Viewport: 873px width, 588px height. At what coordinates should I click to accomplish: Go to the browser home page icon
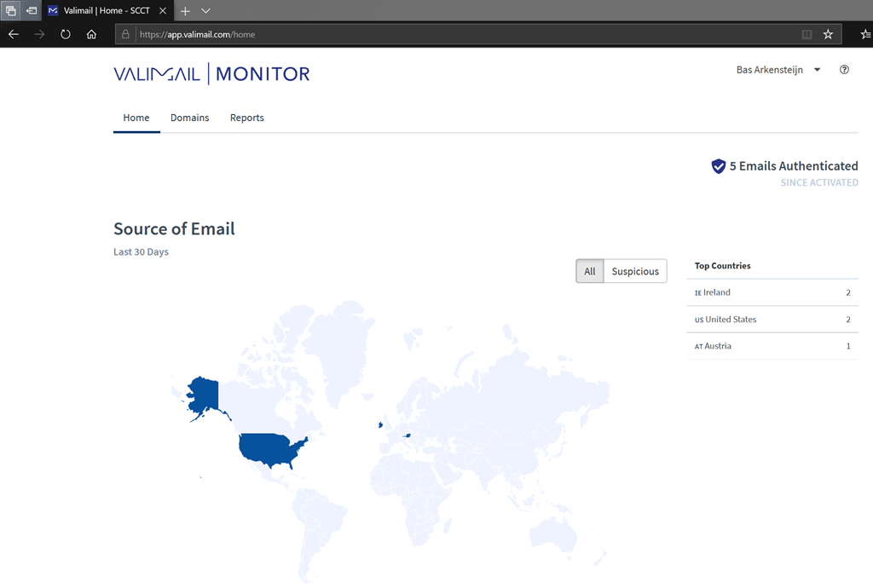91,35
